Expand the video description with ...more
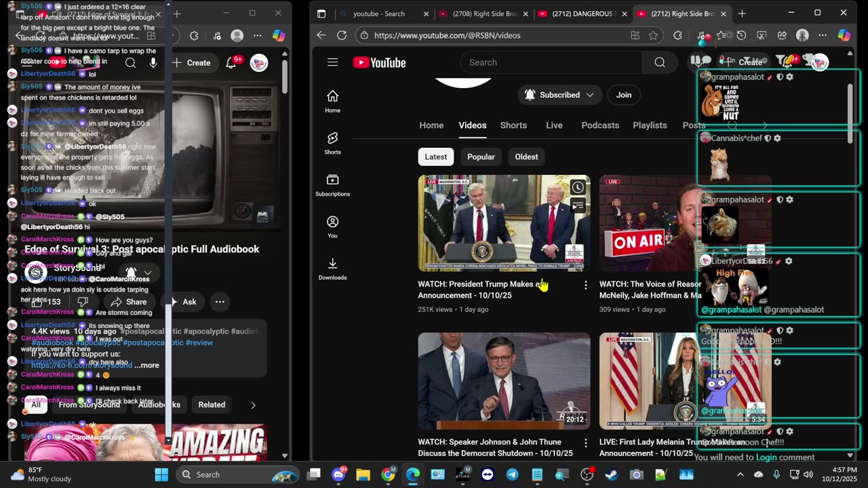868x488 pixels. pos(146,365)
